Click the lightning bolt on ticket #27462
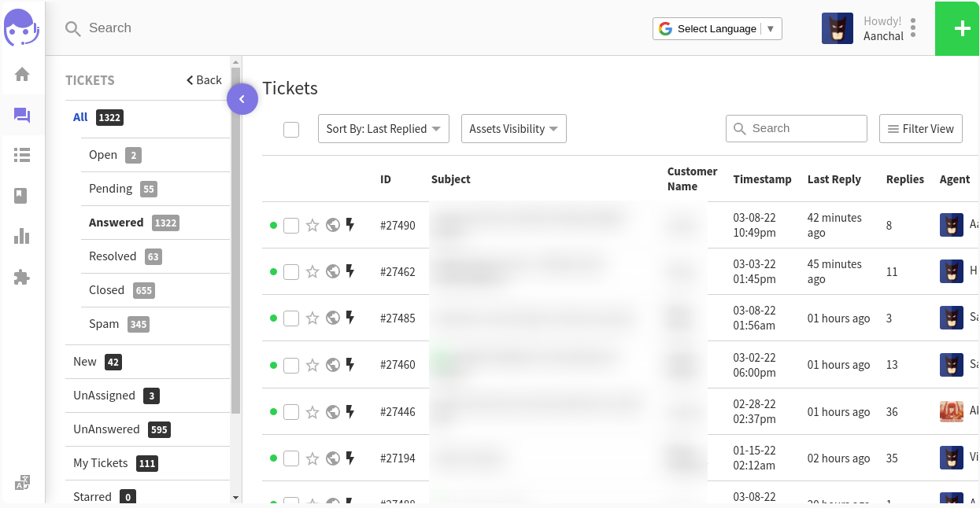 coord(349,271)
